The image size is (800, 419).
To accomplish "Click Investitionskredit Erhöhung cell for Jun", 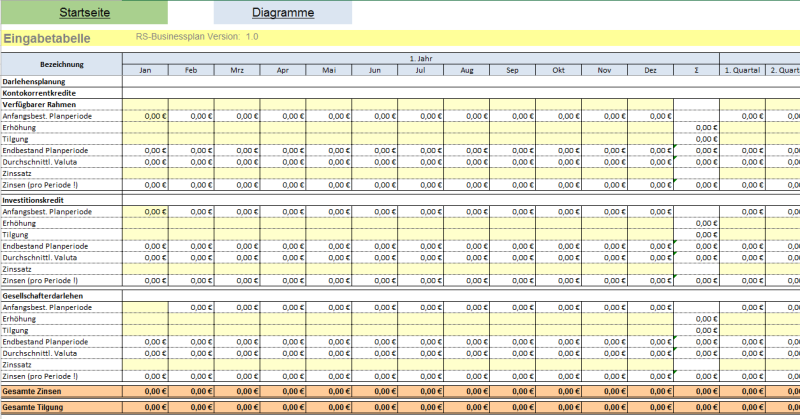I will 375,223.
